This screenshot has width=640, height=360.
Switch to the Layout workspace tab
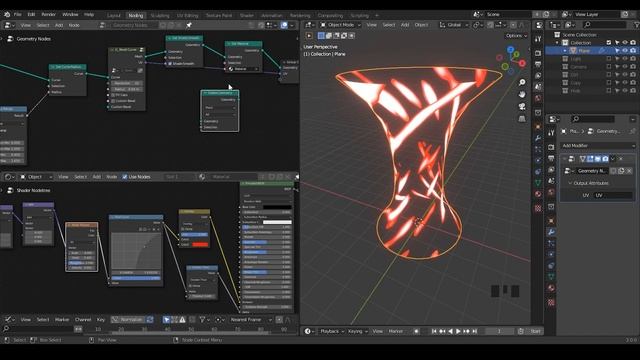click(x=114, y=16)
